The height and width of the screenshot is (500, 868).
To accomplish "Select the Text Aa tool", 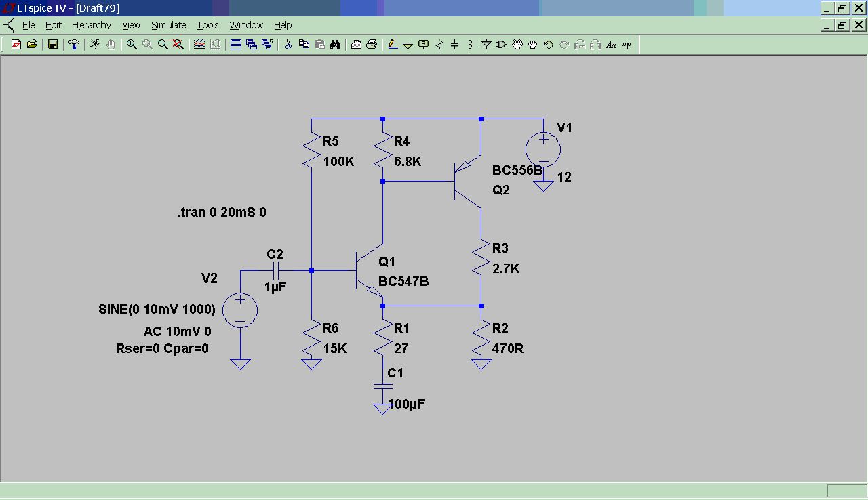I will tap(610, 45).
